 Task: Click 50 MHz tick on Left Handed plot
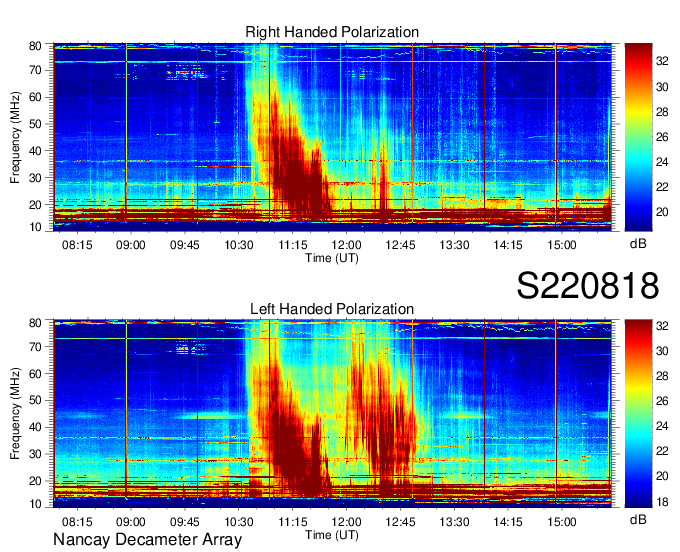[x=35, y=400]
